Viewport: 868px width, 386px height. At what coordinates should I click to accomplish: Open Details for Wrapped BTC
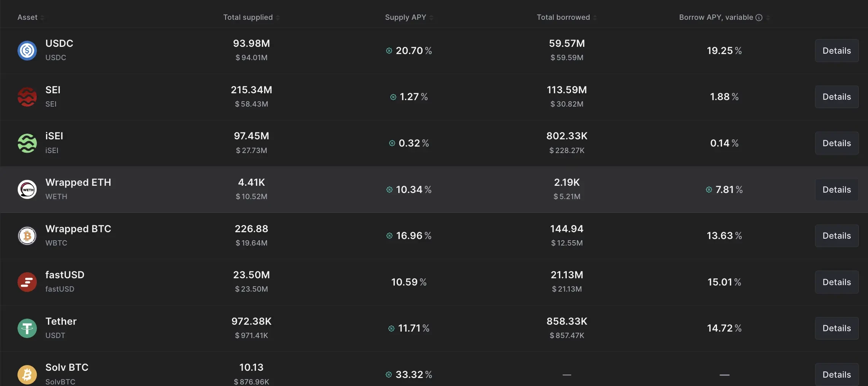tap(836, 236)
